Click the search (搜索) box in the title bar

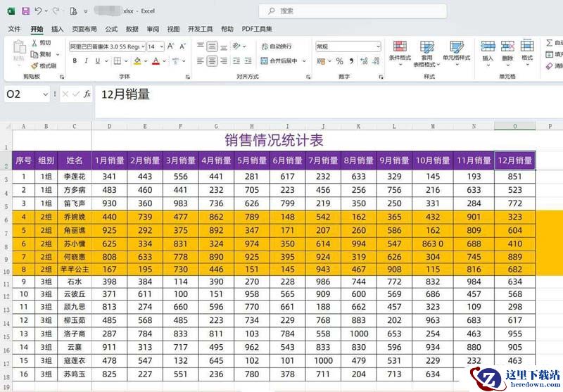(x=353, y=11)
